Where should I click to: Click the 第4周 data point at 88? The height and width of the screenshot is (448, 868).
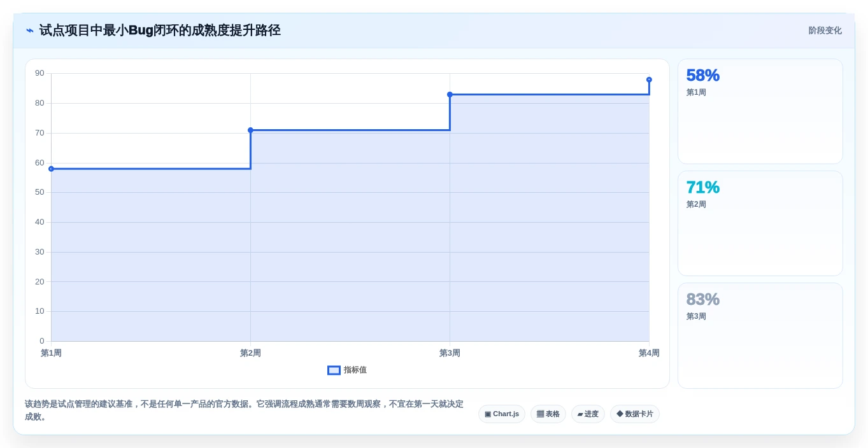[649, 80]
